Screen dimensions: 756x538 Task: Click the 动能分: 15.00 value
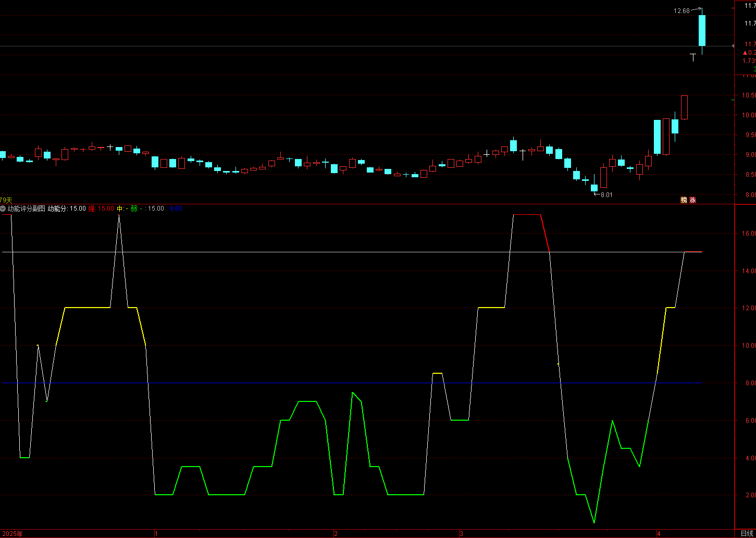point(67,209)
